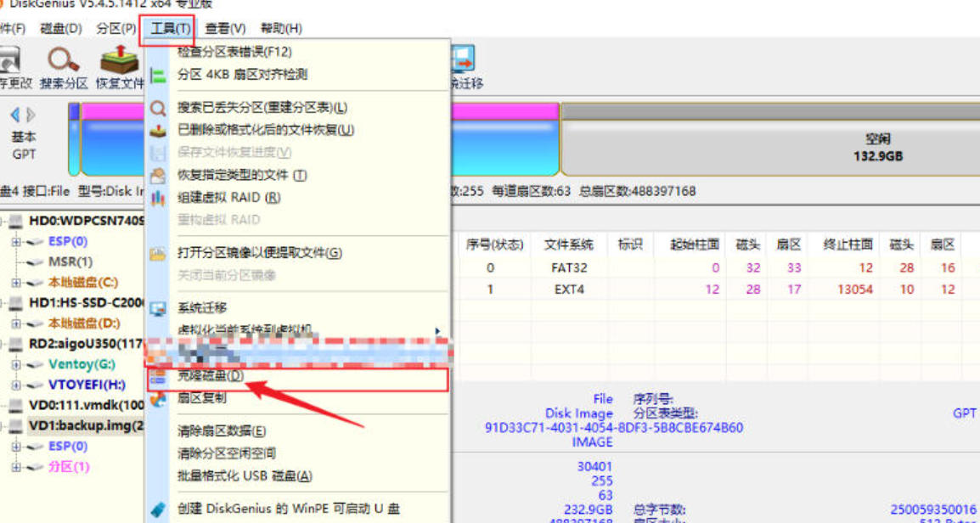Click the 搜索分区 toolbar icon
Image resolution: width=980 pixels, height=523 pixels.
[63, 61]
